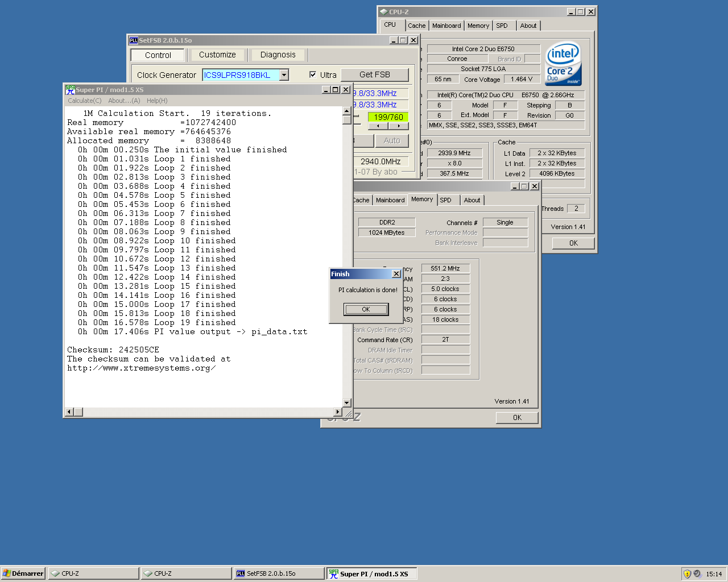Switch to Diagnosis tab in SetFSB
The width and height of the screenshot is (728, 582).
tap(278, 55)
